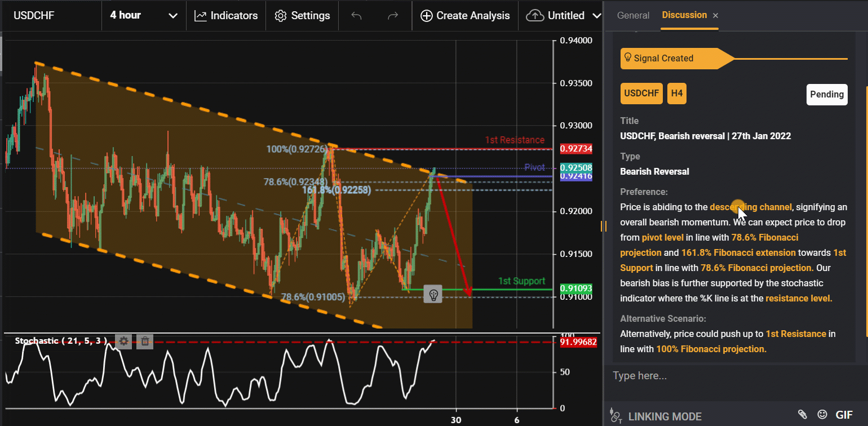Click the cloud upload icon beside Untitled

tap(535, 16)
